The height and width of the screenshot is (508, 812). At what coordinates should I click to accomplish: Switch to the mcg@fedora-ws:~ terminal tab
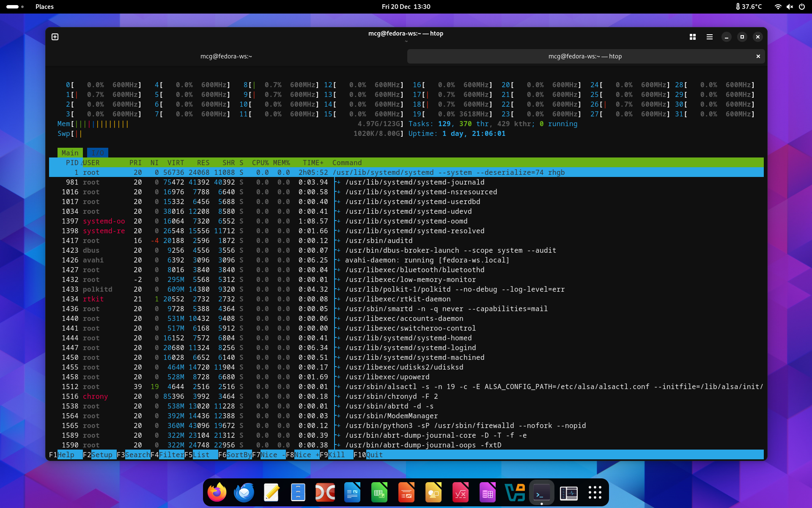tap(226, 56)
